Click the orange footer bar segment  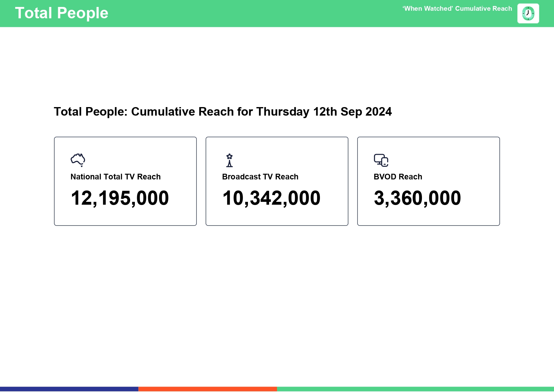208,389
